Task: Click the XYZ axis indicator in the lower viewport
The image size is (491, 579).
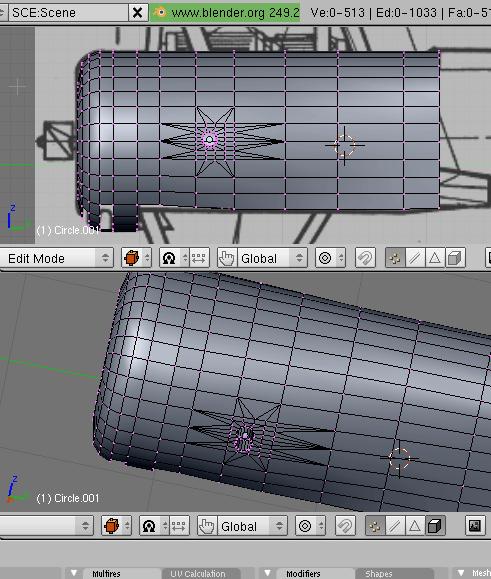Action: 17,490
